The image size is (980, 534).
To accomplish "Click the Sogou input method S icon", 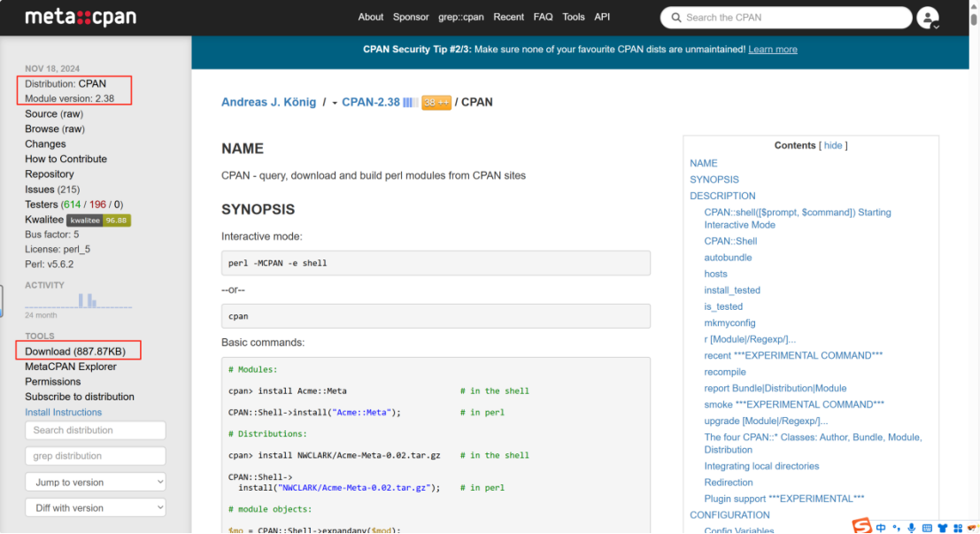I will (x=861, y=526).
